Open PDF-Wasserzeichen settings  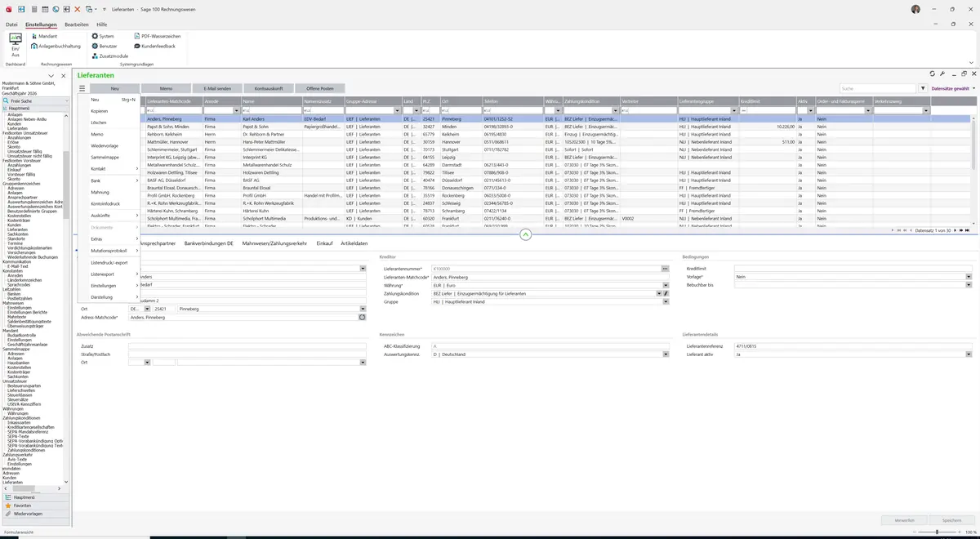coord(158,37)
